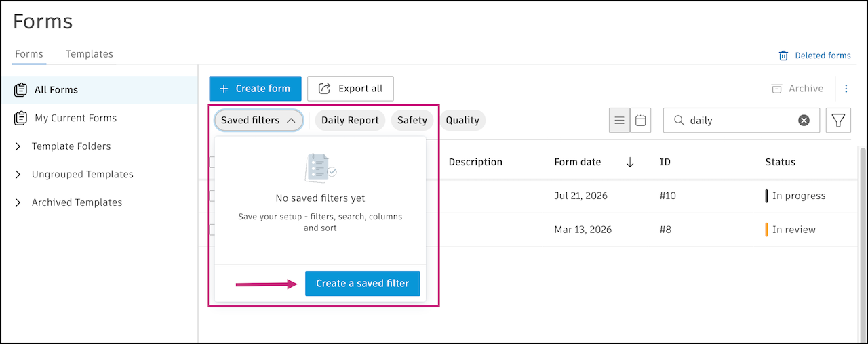Click the In progress status

[x=795, y=196]
